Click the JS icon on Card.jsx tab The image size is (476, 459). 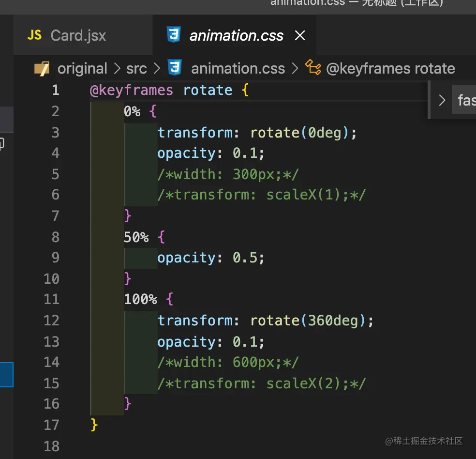(34, 35)
